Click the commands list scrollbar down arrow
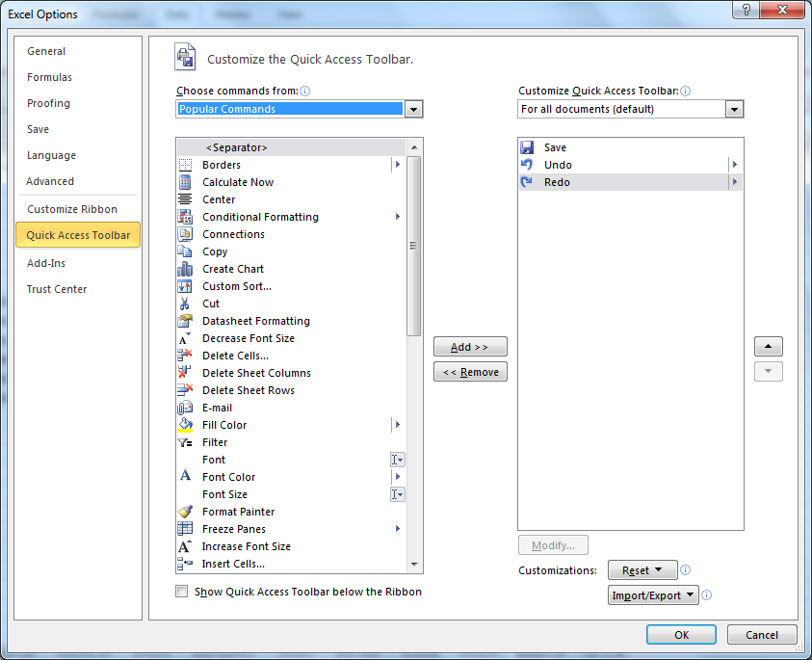 (x=414, y=565)
